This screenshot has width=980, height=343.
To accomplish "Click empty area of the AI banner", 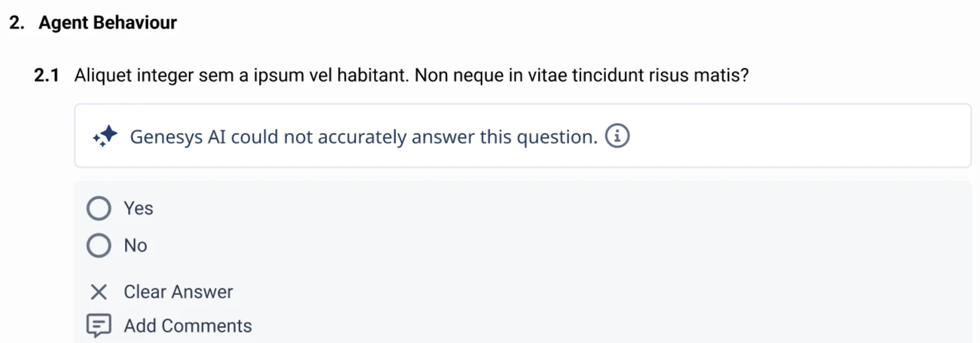I will (x=797, y=136).
